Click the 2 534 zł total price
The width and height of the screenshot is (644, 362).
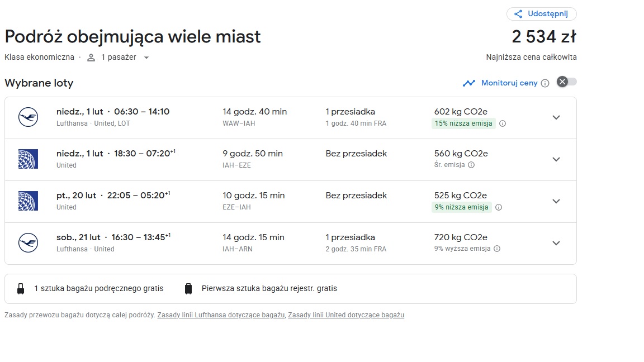(x=544, y=36)
